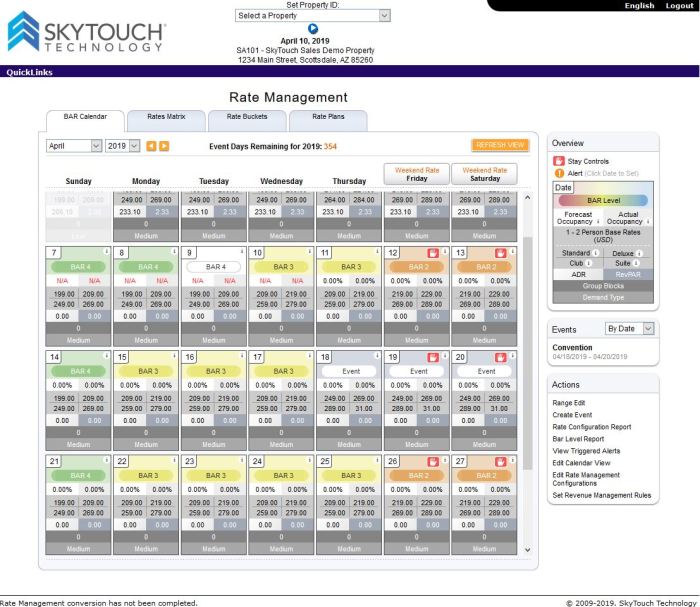Click the English language link

pyautogui.click(x=639, y=5)
